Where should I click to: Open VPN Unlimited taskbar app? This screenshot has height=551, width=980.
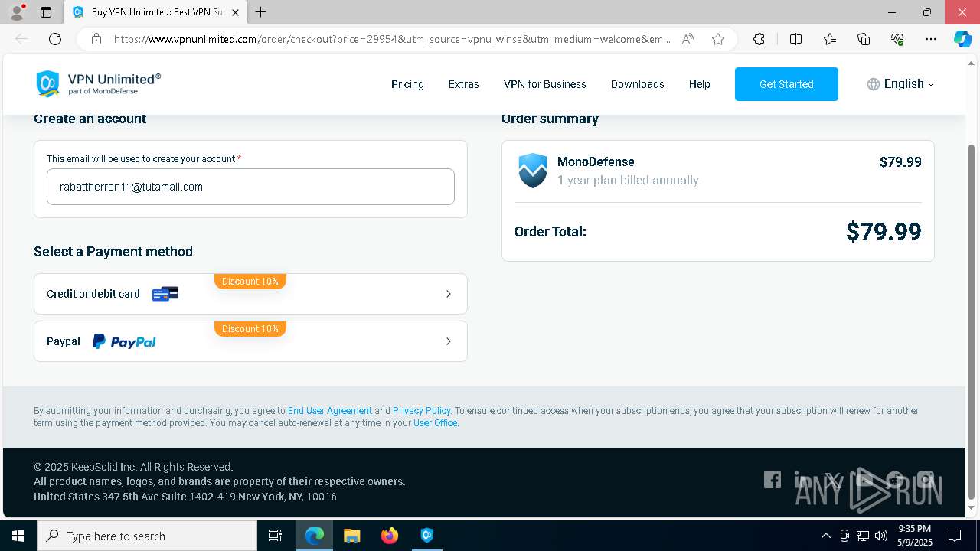pos(427,536)
